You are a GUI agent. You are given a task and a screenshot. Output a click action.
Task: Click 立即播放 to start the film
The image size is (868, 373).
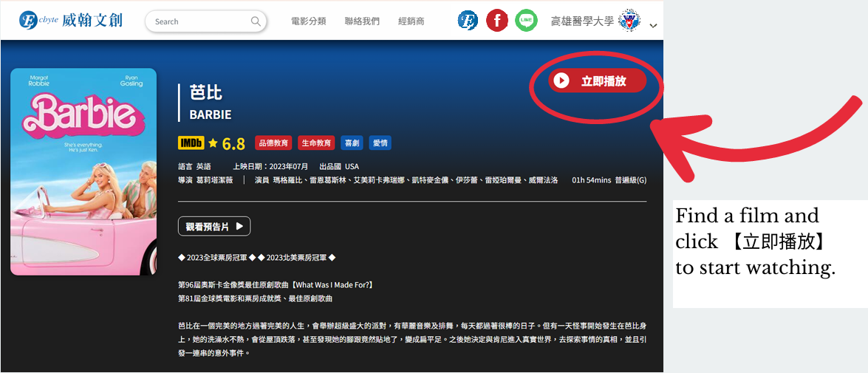[x=598, y=81]
